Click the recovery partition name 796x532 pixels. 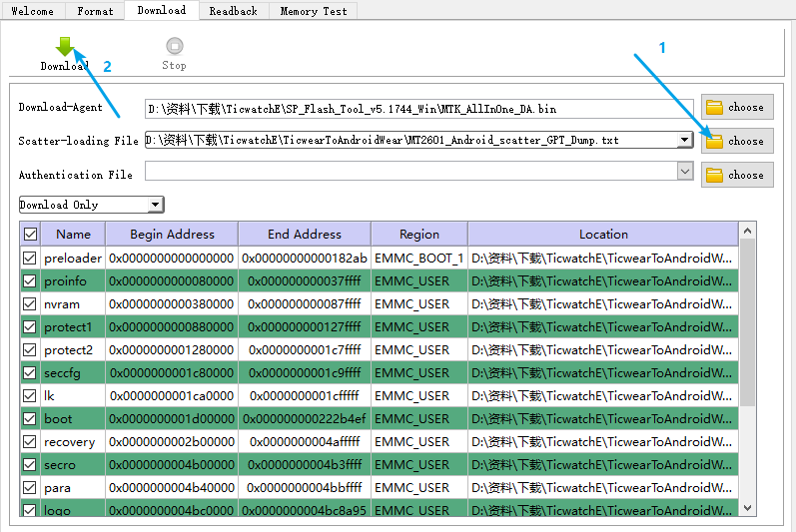pos(70,442)
